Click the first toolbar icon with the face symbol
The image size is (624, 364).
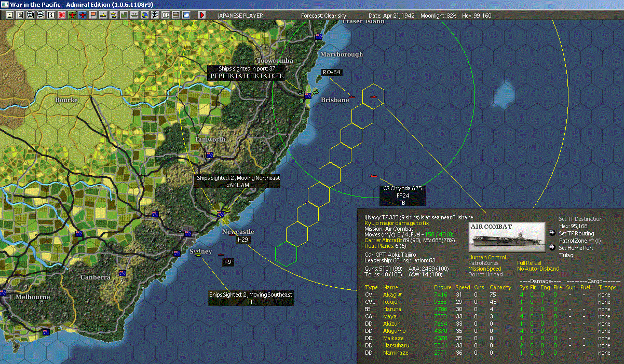coord(9,15)
